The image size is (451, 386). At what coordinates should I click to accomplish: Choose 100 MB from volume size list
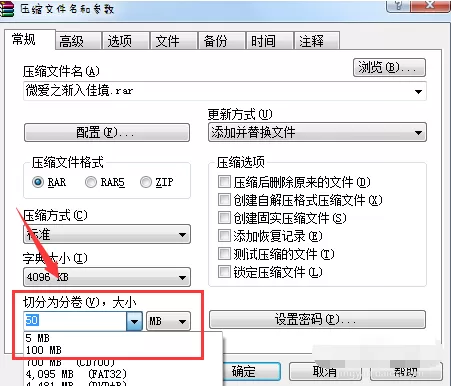pos(123,350)
